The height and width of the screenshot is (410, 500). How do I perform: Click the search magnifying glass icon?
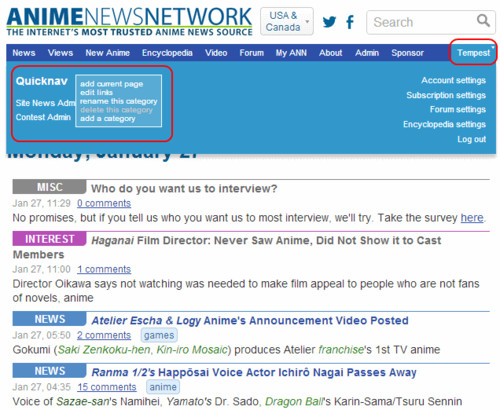pos(483,21)
